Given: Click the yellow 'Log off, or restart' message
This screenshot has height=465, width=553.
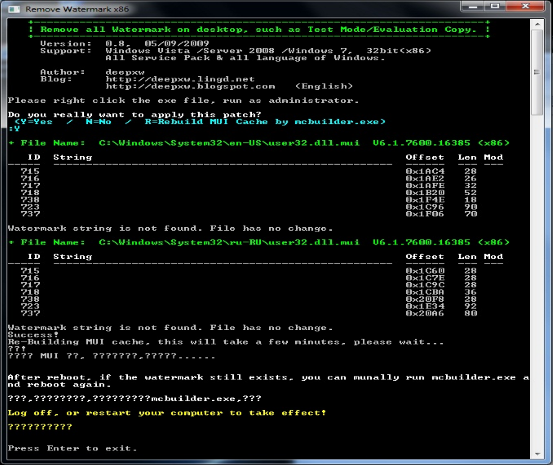Looking at the screenshot, I should click(167, 413).
